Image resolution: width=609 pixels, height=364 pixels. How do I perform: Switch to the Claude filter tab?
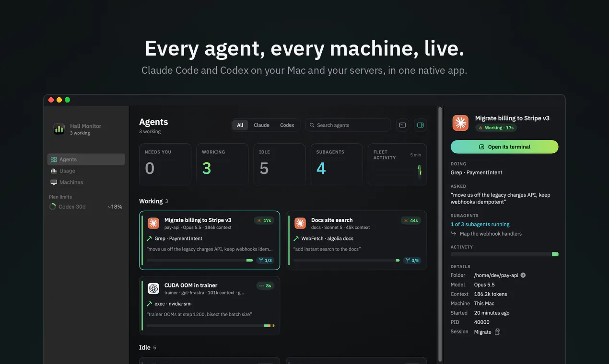(261, 125)
